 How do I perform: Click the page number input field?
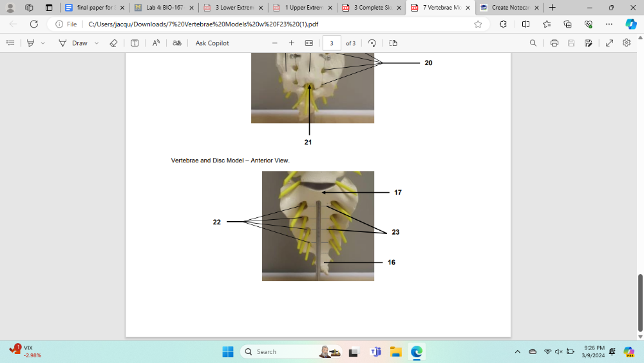(332, 43)
